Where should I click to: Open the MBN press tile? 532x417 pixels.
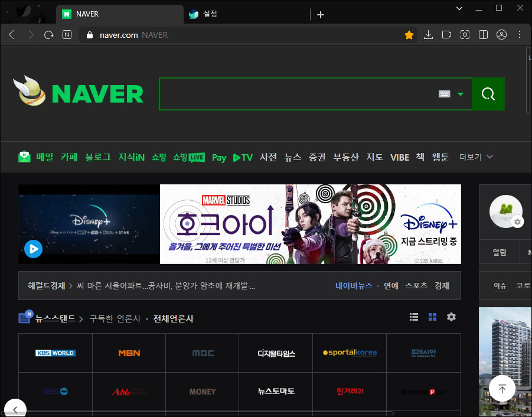129,353
